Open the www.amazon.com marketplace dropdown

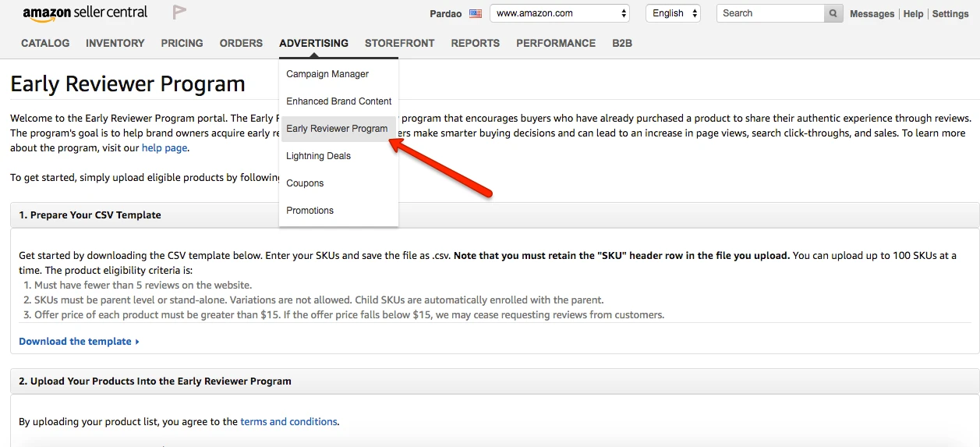560,13
